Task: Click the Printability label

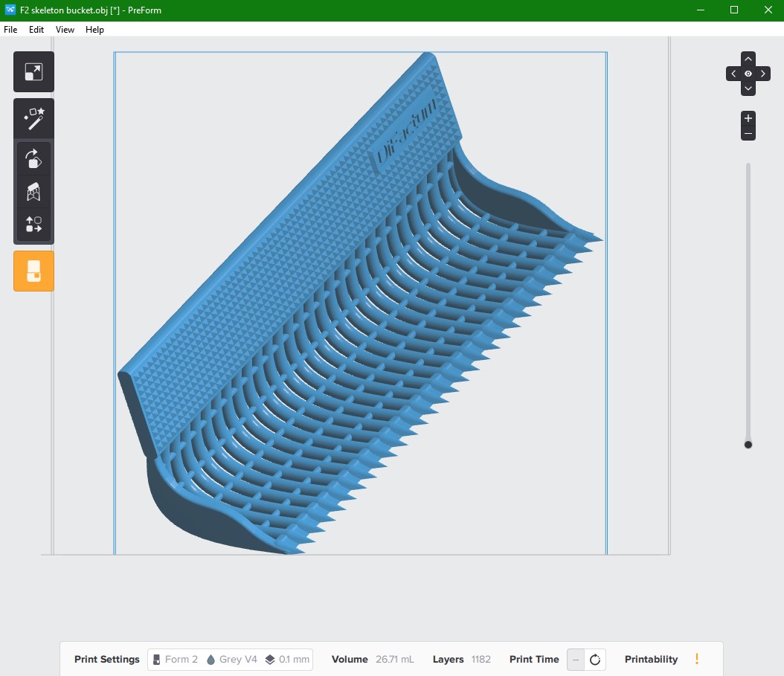Action: (651, 660)
